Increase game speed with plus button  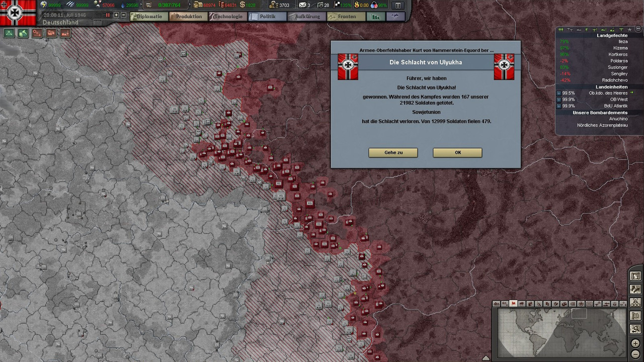point(116,15)
